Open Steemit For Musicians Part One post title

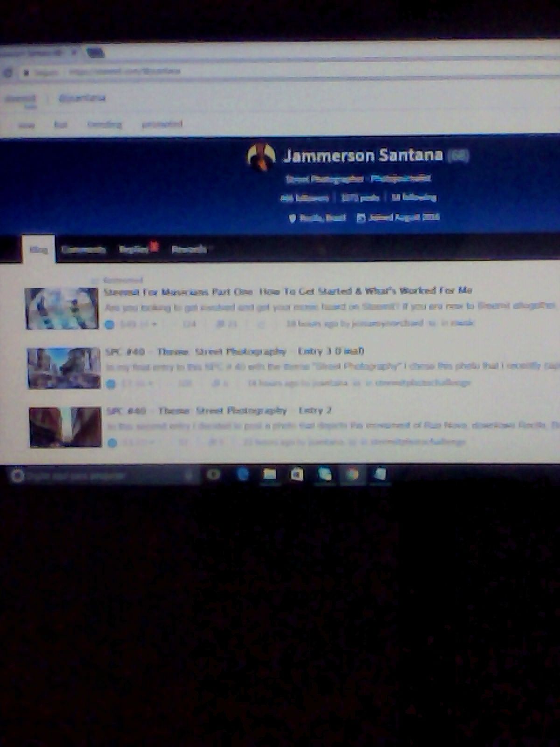[x=288, y=291]
